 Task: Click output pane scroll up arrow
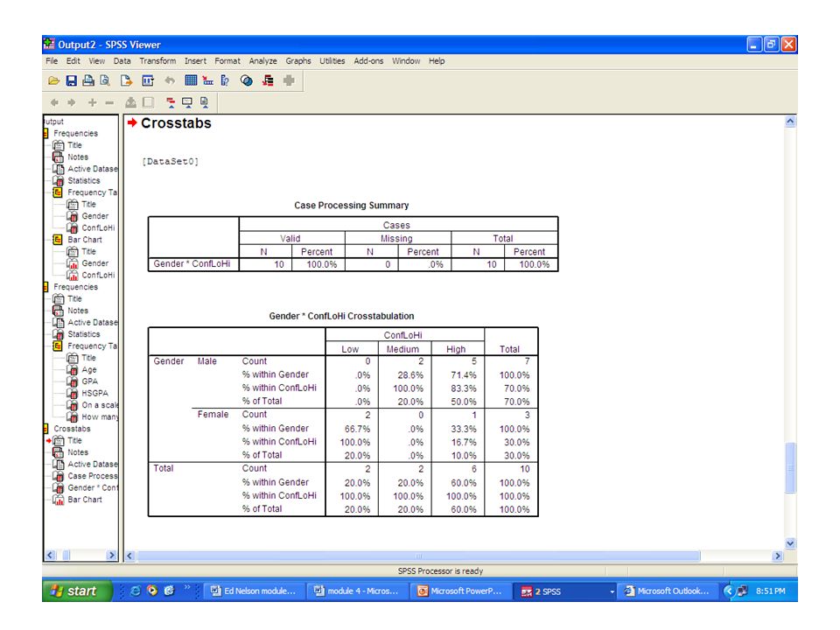(x=790, y=122)
